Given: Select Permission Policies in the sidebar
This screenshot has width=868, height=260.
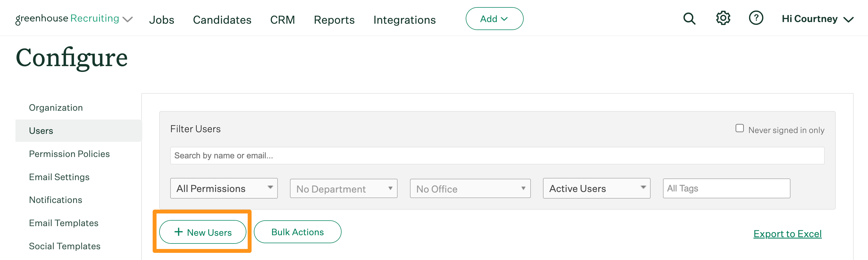Looking at the screenshot, I should [x=69, y=154].
